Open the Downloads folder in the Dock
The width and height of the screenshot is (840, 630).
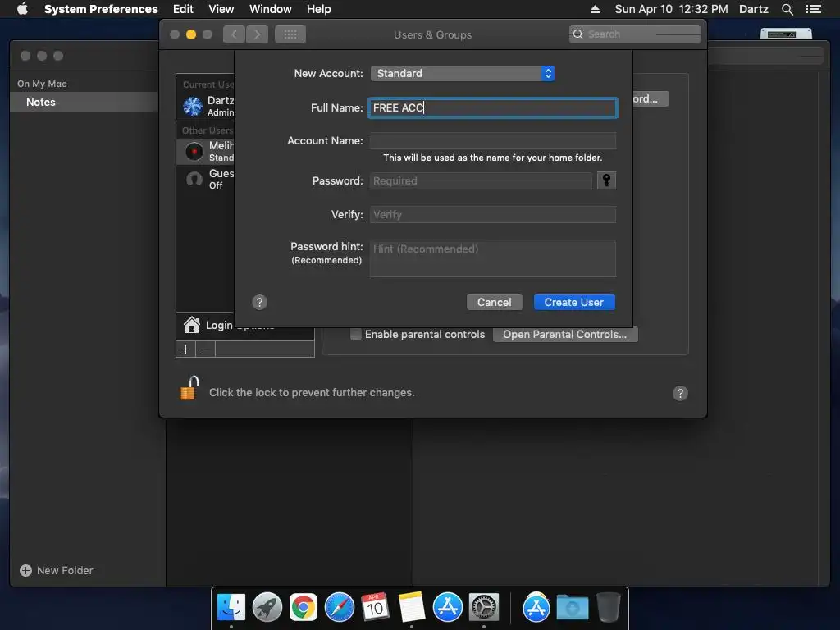[x=572, y=608]
